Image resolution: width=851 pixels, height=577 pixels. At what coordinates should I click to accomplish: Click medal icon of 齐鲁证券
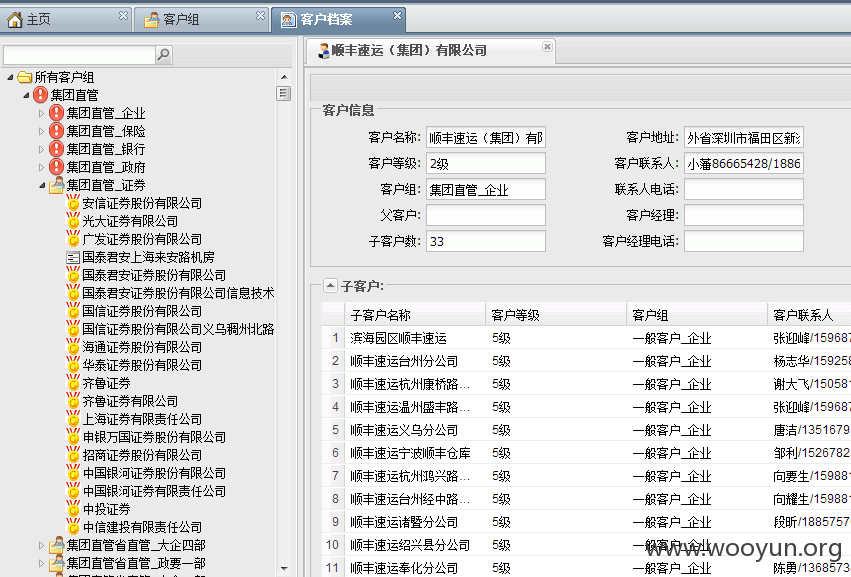pyautogui.click(x=73, y=383)
